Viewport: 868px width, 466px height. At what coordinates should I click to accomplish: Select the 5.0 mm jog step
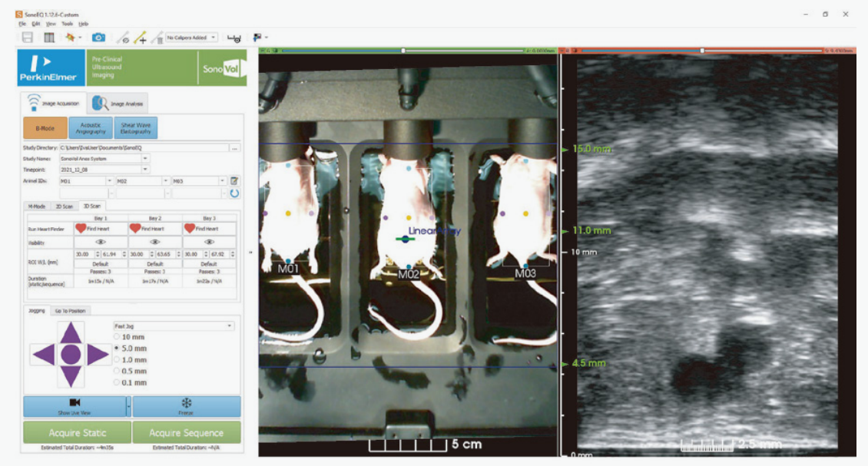117,348
